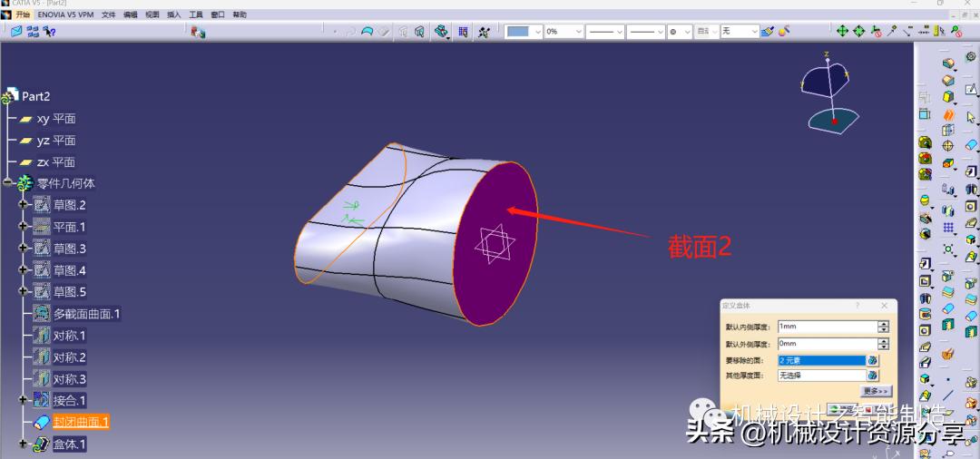Open the ENOVIA V5 VPM menu

[x=65, y=15]
